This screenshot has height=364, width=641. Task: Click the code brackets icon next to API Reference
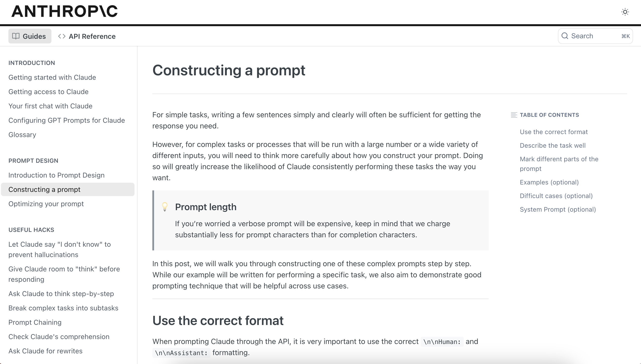[x=62, y=36]
